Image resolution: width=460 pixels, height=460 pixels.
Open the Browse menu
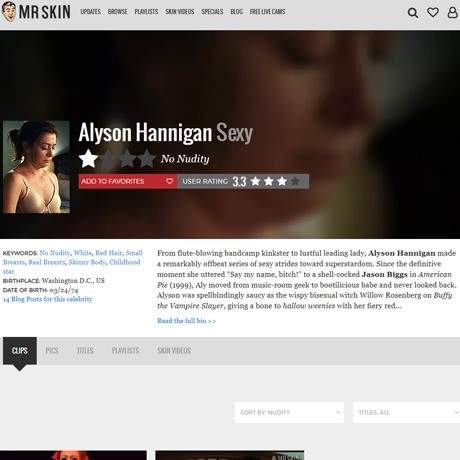coord(117,12)
